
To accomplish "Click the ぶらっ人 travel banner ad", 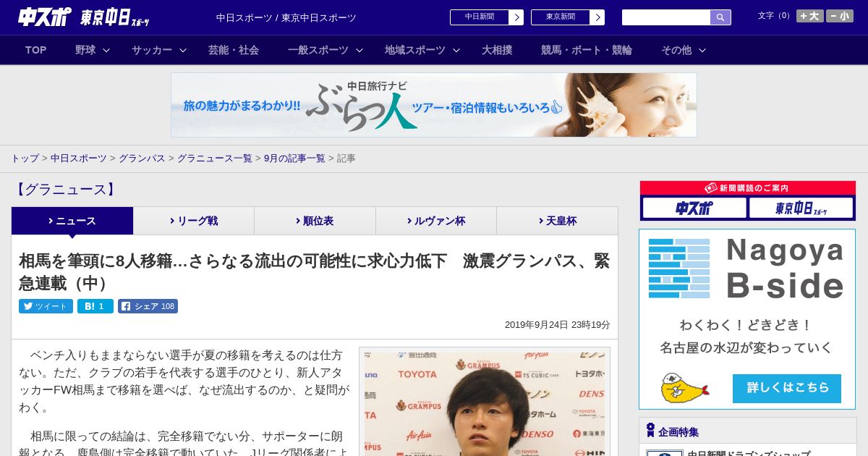I will [434, 105].
